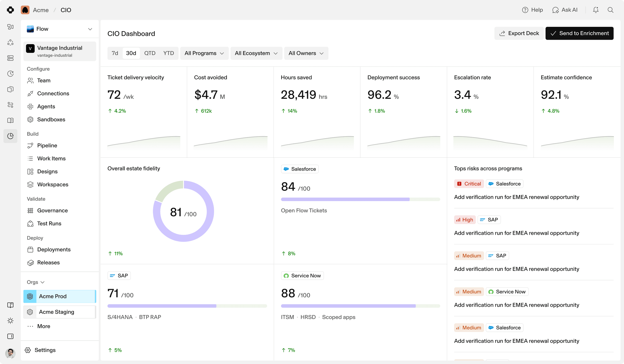Click the estate fidelity donut chart
The image size is (624, 364).
click(183, 211)
